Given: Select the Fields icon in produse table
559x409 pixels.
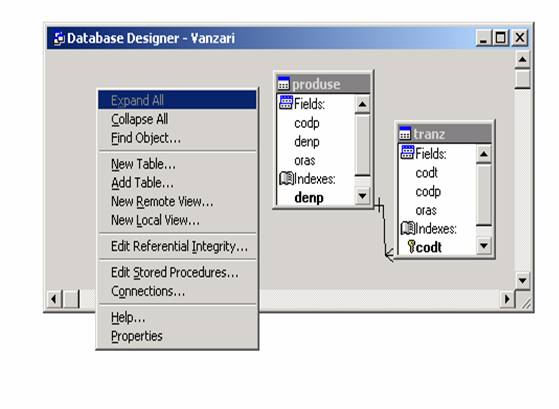Looking at the screenshot, I should (x=286, y=103).
